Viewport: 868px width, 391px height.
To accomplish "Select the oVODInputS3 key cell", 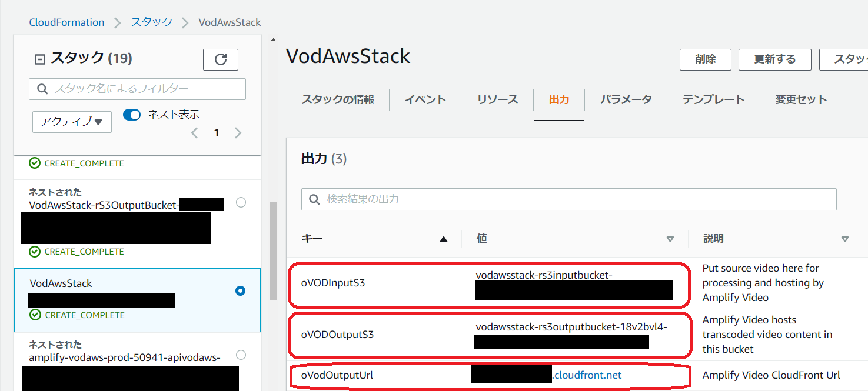I will [x=333, y=283].
